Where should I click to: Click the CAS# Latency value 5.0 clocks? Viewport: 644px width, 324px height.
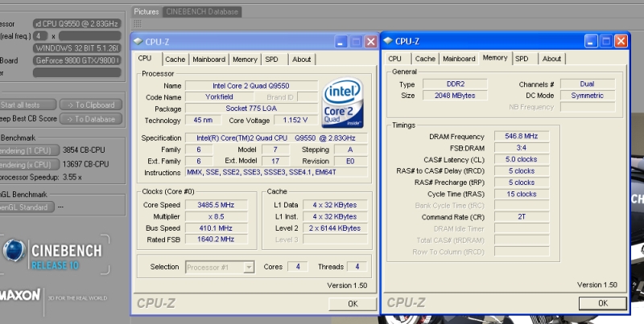point(522,159)
